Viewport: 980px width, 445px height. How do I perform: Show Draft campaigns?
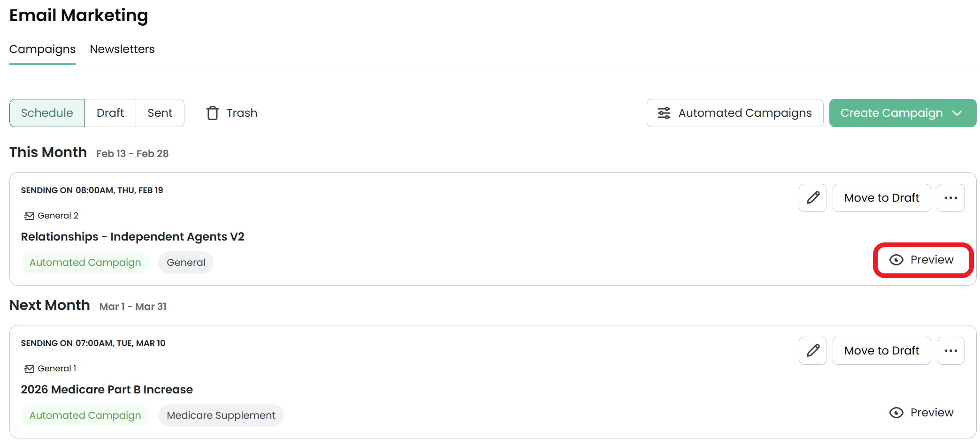coord(110,113)
